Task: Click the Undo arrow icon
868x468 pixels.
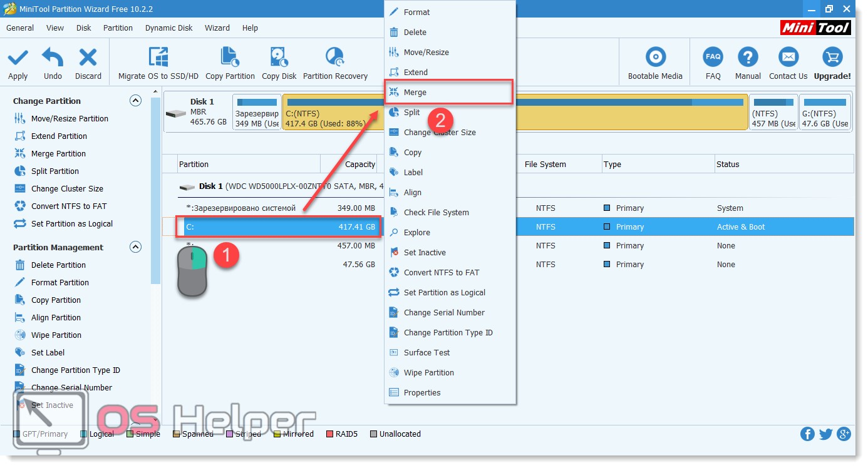Action: tap(53, 58)
